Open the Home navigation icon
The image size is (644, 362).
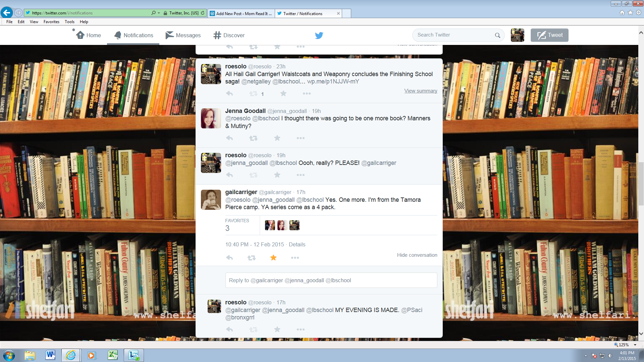[80, 35]
